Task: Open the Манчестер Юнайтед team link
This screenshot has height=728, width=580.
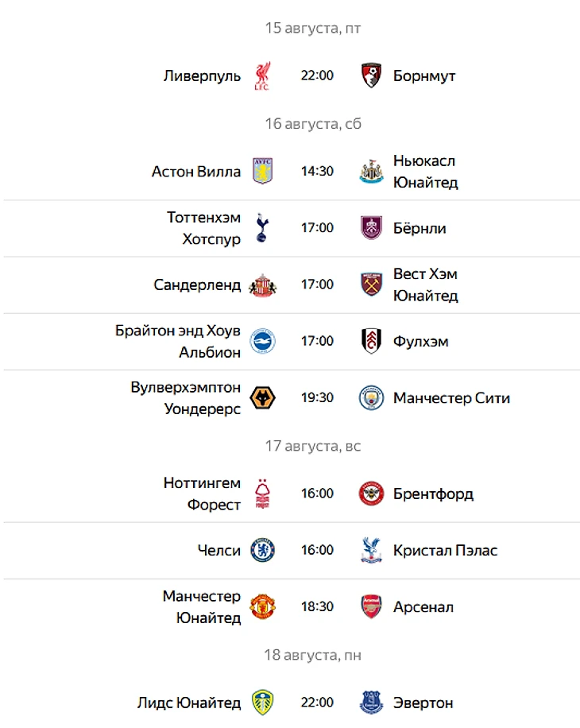Action: (x=202, y=607)
